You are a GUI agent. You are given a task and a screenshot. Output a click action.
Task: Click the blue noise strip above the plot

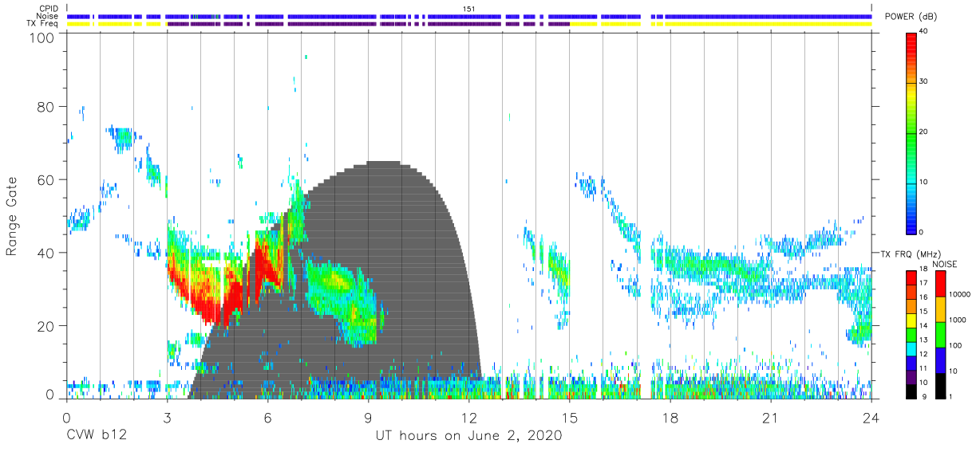[469, 16]
